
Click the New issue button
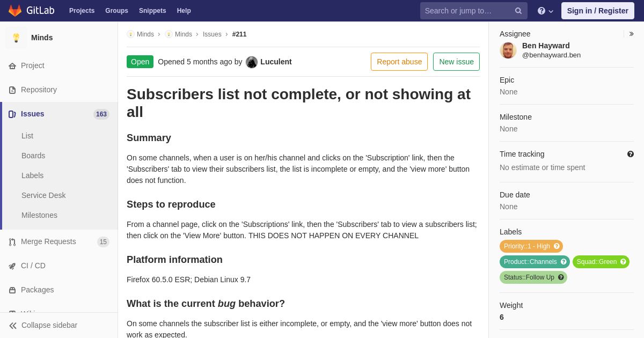pyautogui.click(x=456, y=62)
